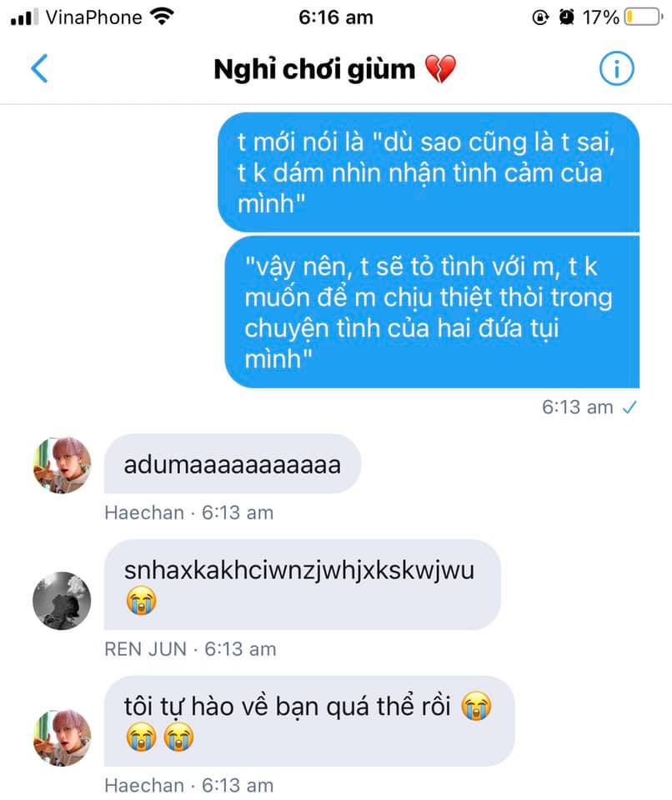Open REN JUN's black-and-white avatar

pos(62,601)
